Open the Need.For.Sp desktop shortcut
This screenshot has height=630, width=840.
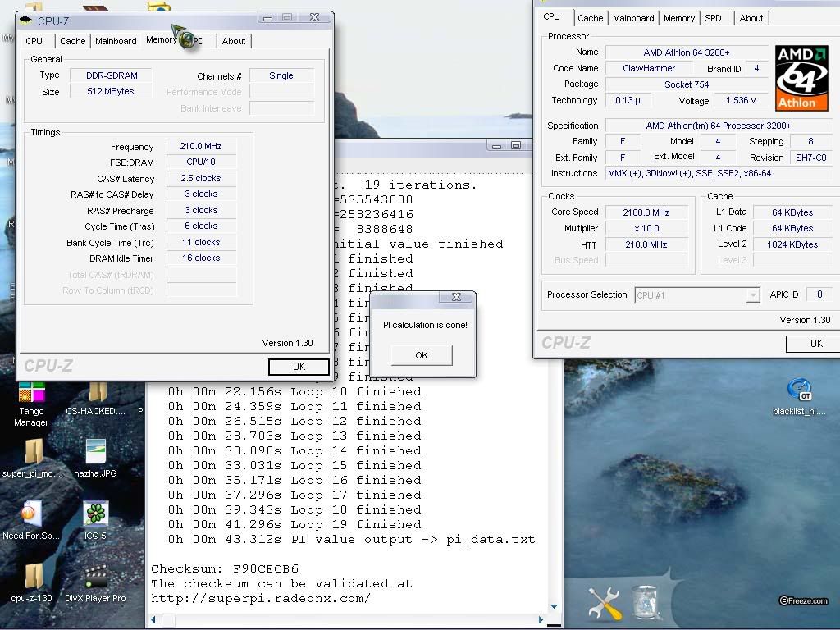point(30,514)
